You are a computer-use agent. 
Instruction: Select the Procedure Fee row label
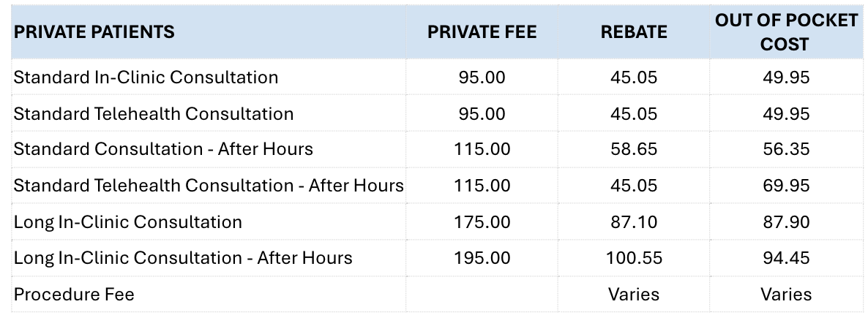(x=74, y=294)
